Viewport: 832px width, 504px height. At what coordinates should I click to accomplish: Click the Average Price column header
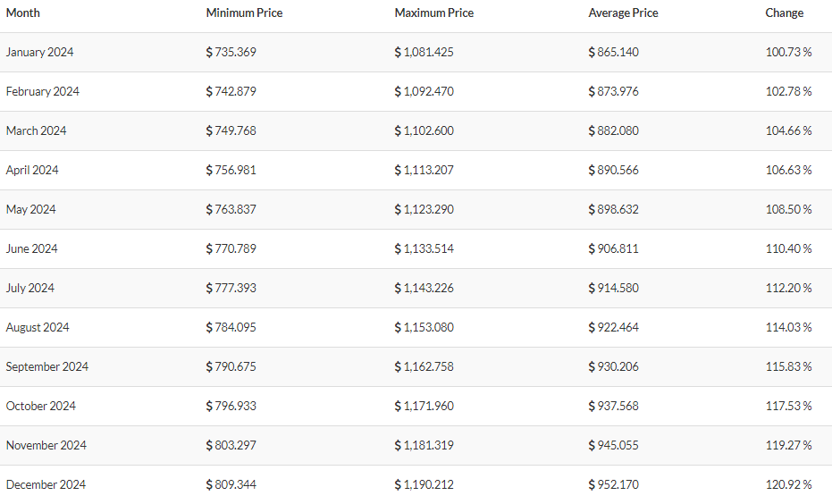pyautogui.click(x=623, y=13)
